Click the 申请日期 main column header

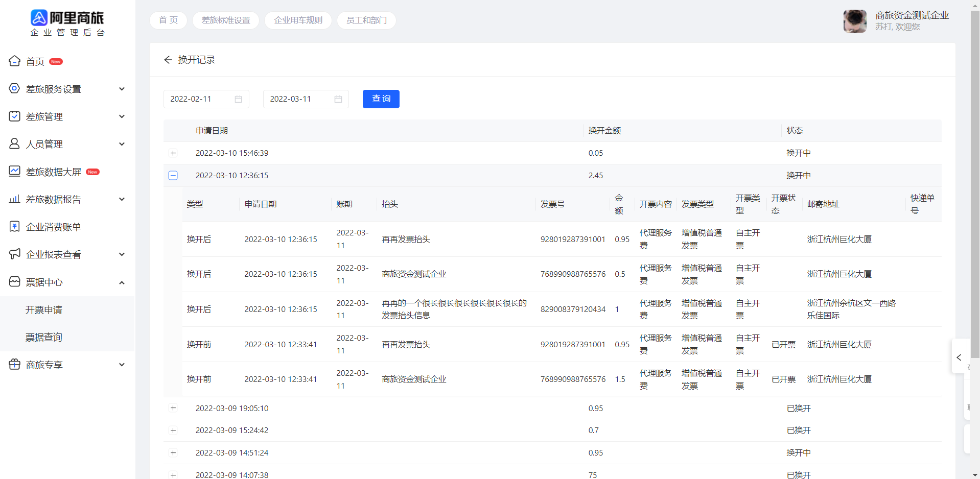(x=212, y=131)
